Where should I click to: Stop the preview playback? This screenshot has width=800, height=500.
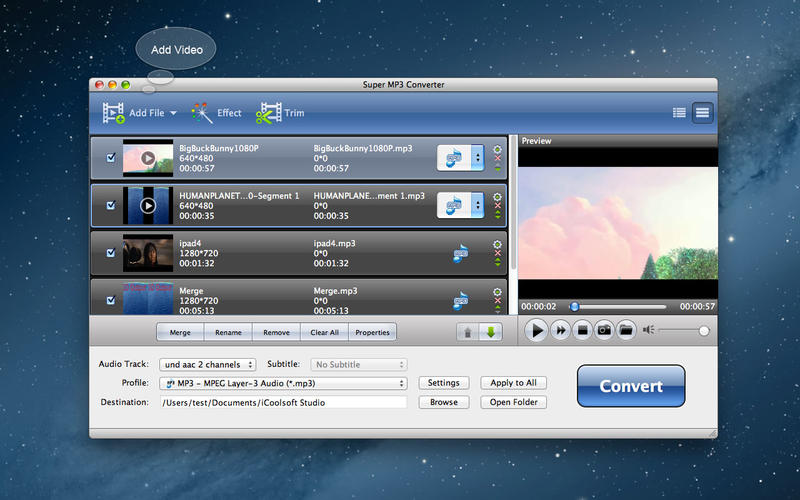582,330
